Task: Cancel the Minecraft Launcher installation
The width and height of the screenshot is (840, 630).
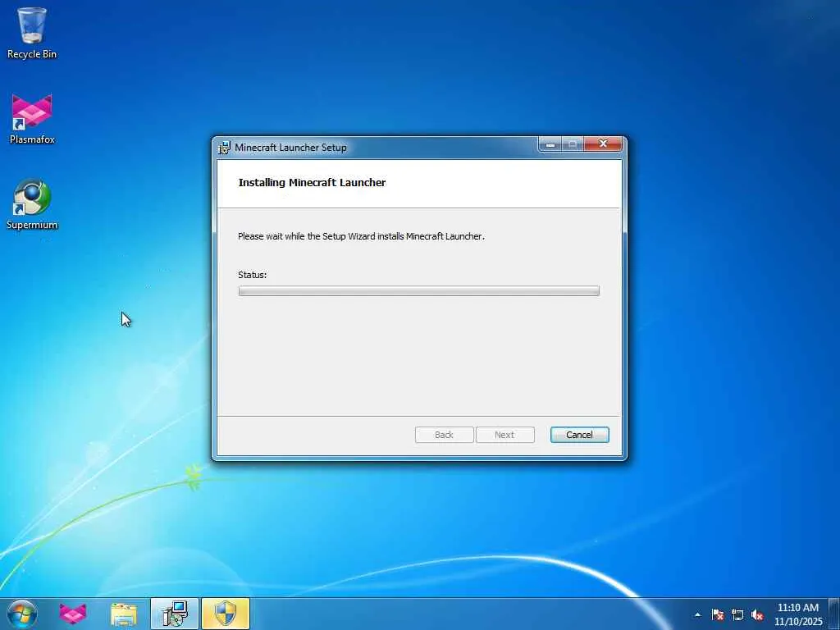Action: click(579, 435)
